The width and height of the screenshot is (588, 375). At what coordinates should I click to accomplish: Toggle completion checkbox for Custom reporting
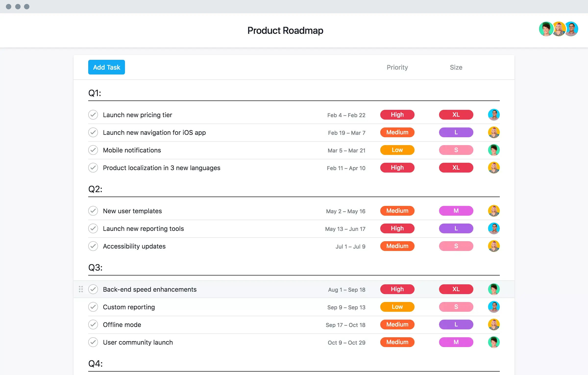point(93,307)
